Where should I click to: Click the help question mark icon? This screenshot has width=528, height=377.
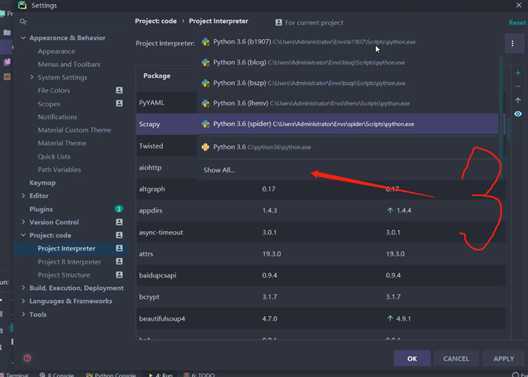(28, 358)
